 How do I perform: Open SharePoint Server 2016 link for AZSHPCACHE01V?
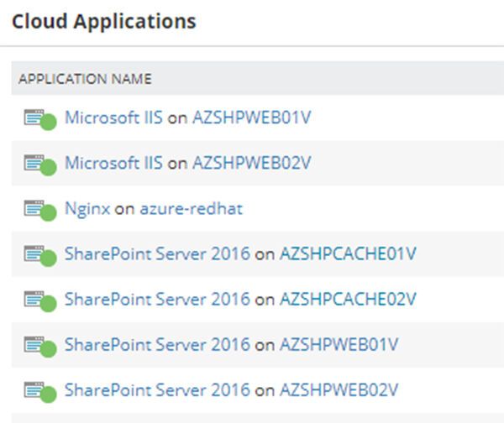tap(157, 253)
